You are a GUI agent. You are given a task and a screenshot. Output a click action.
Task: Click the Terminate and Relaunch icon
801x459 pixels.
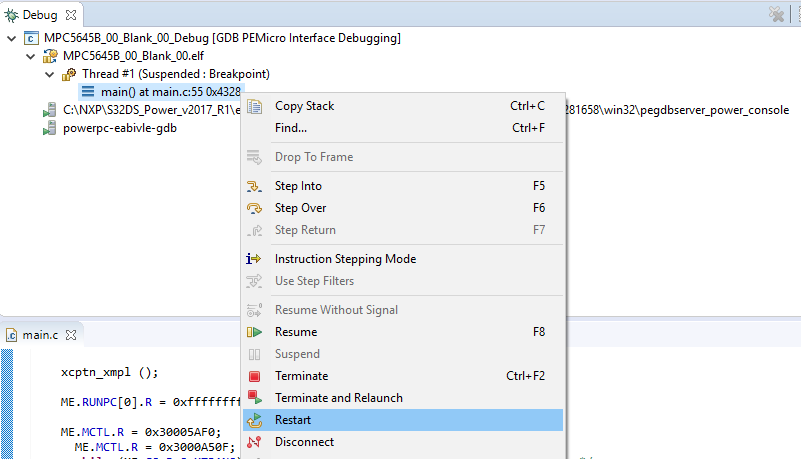254,398
